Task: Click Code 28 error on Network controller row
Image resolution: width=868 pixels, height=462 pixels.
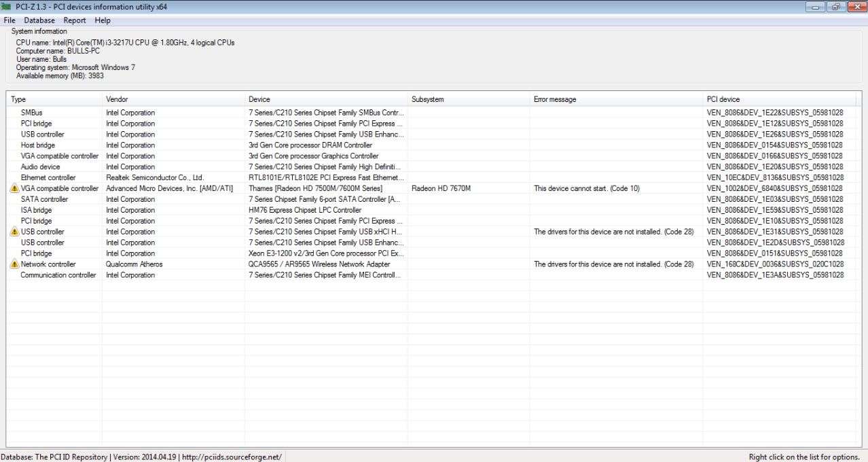Action: click(614, 264)
